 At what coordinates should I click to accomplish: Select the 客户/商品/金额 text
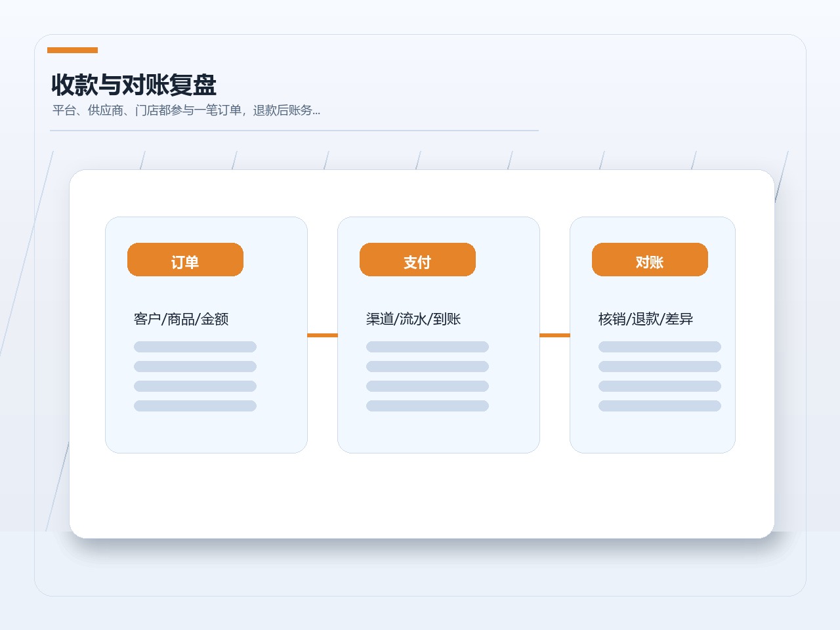point(181,319)
